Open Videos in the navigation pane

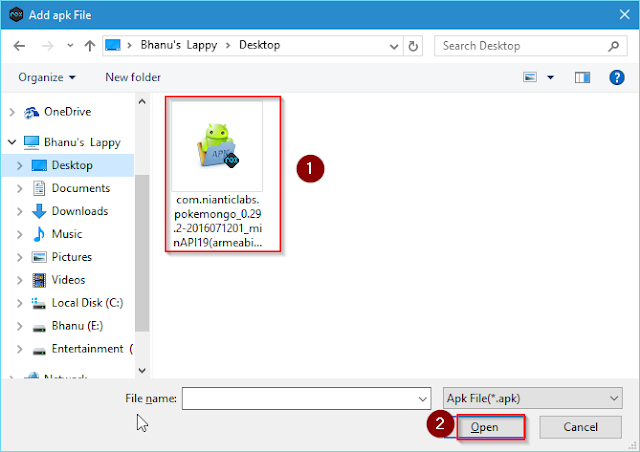[69, 280]
